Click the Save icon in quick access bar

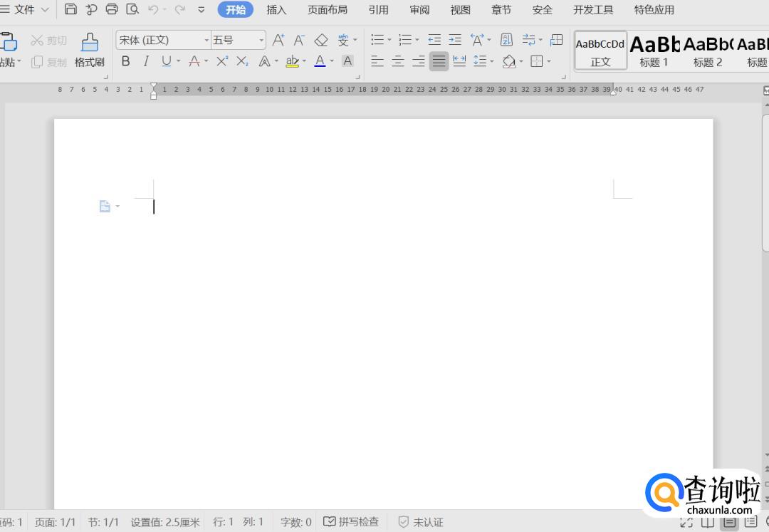pyautogui.click(x=70, y=9)
